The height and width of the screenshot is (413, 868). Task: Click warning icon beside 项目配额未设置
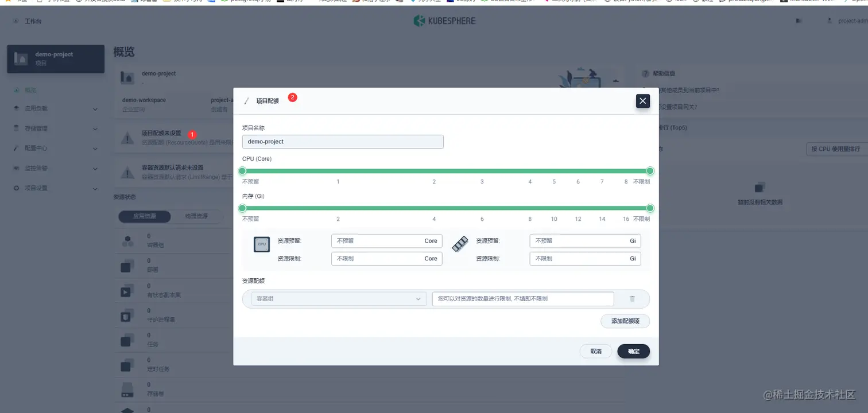(127, 138)
